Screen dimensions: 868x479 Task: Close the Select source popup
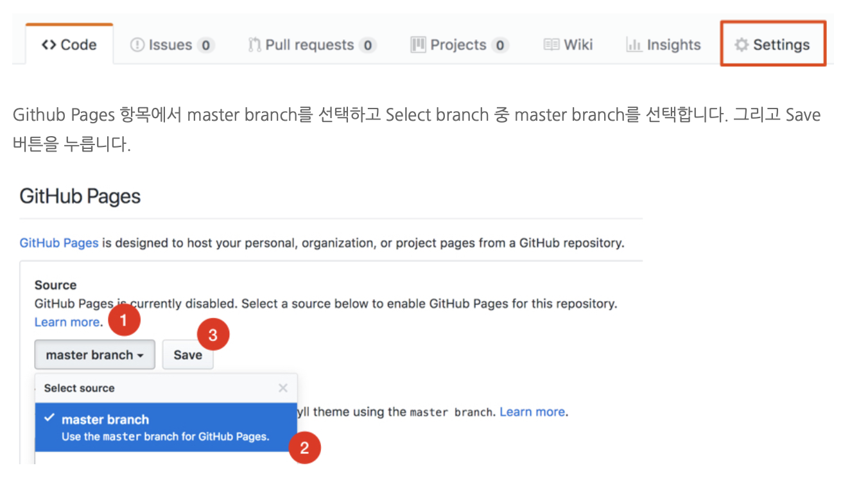point(283,388)
